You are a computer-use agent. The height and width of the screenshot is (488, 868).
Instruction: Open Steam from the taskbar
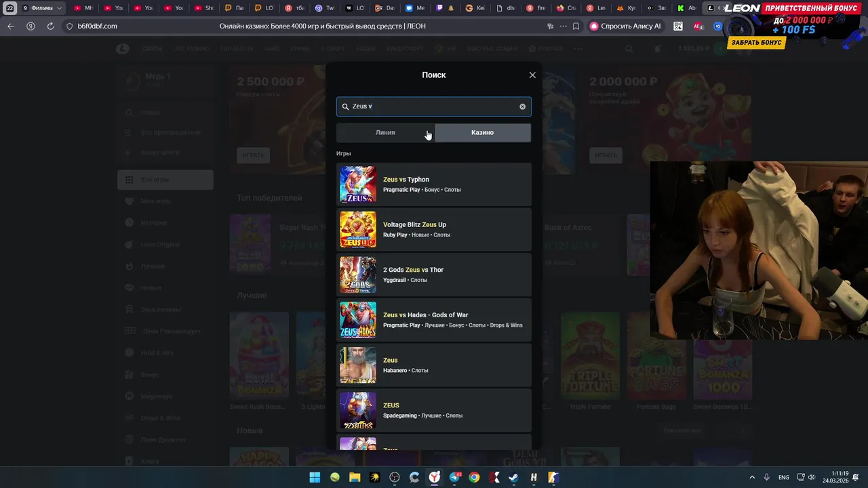point(513,477)
